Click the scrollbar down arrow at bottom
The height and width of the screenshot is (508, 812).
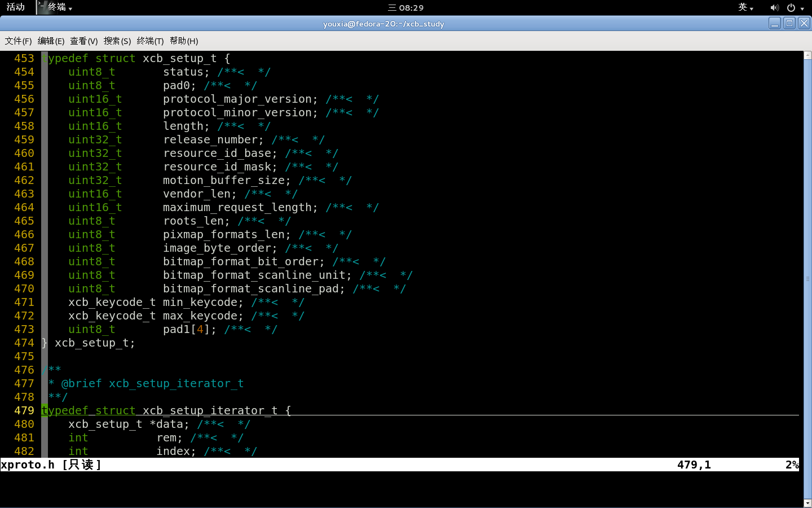807,503
